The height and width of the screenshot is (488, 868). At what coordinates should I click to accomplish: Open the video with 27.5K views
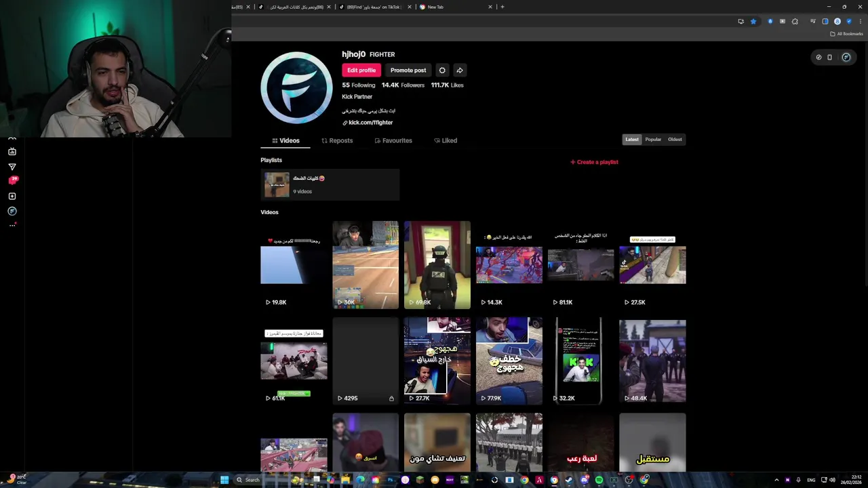tap(652, 265)
